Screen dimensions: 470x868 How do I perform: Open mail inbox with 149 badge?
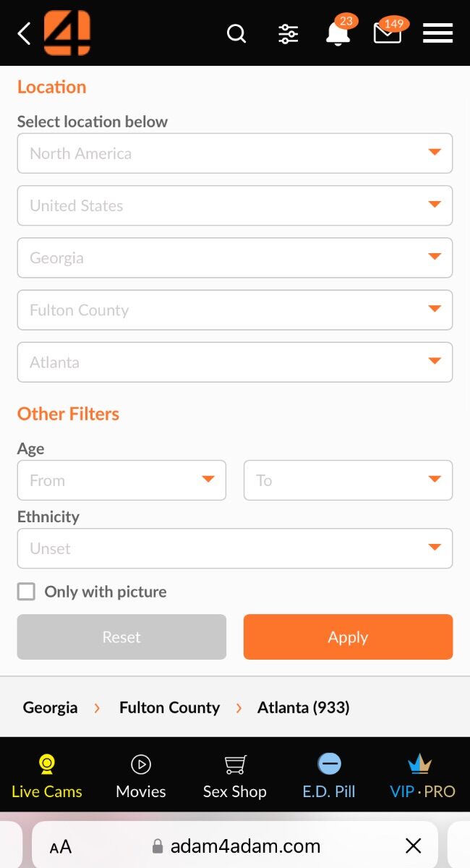(x=389, y=32)
